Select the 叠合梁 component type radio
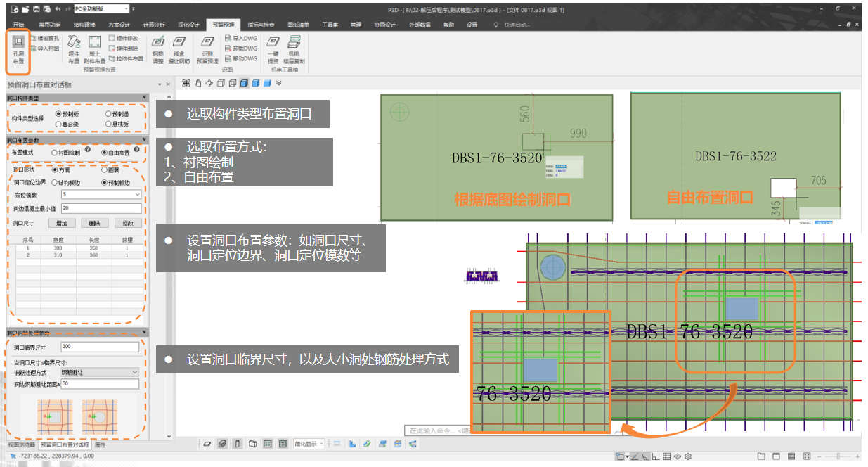The image size is (868, 467). 58,124
